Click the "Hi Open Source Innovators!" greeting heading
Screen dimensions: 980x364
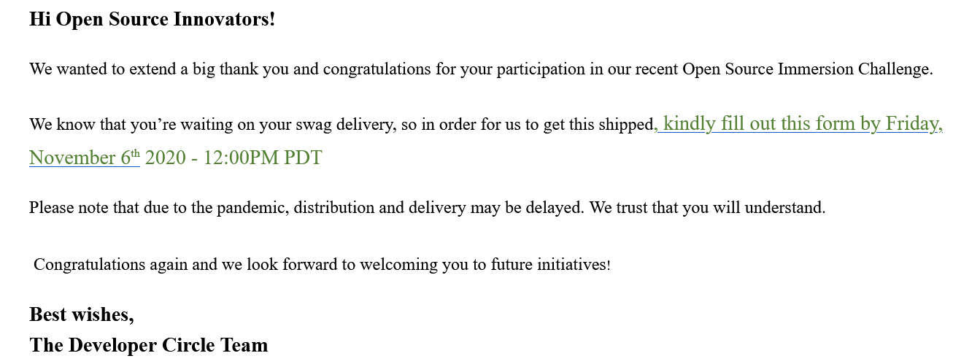[153, 19]
